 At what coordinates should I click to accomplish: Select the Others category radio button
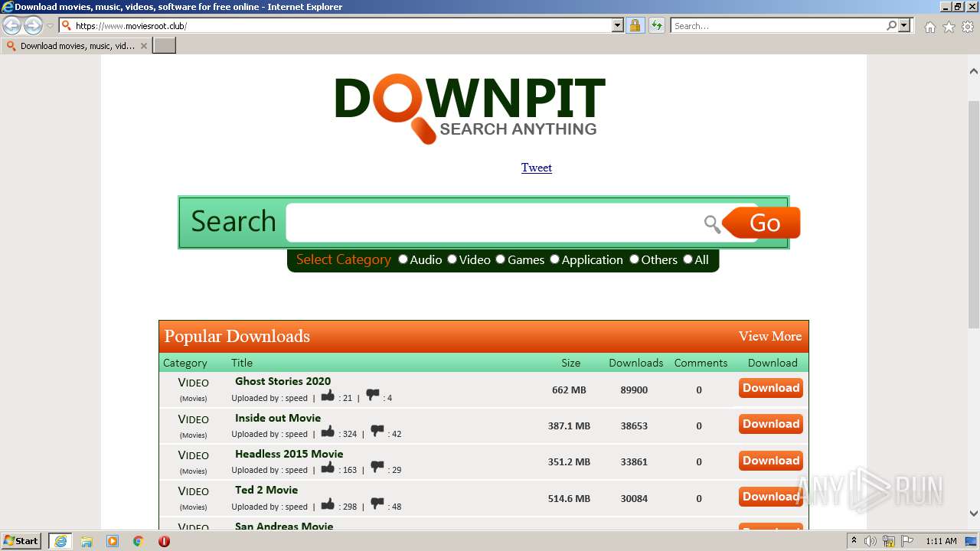pos(634,259)
